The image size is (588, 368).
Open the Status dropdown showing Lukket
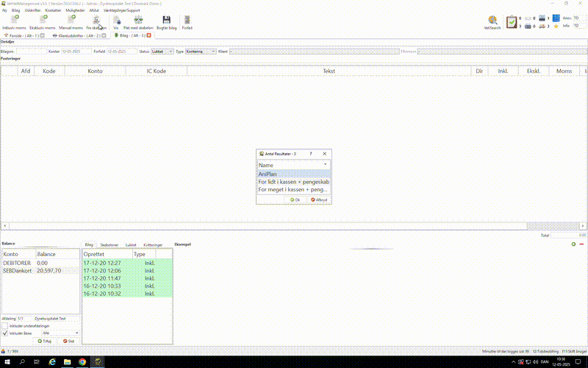[x=162, y=52]
